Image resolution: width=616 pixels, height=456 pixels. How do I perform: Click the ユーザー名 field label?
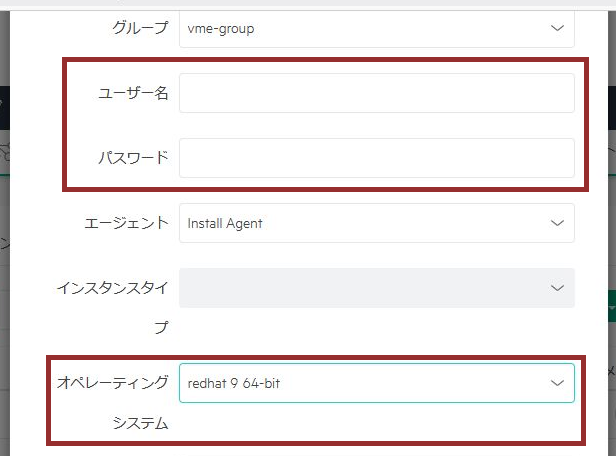[131, 93]
